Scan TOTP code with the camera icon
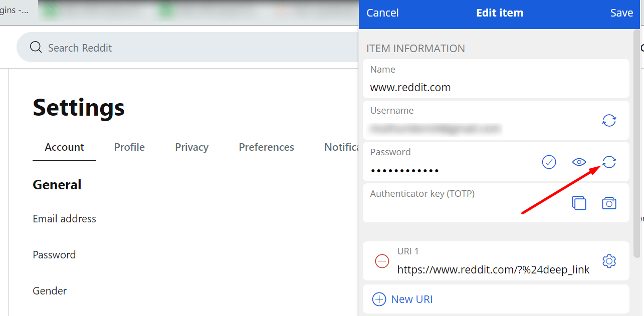The image size is (644, 316). pos(609,203)
